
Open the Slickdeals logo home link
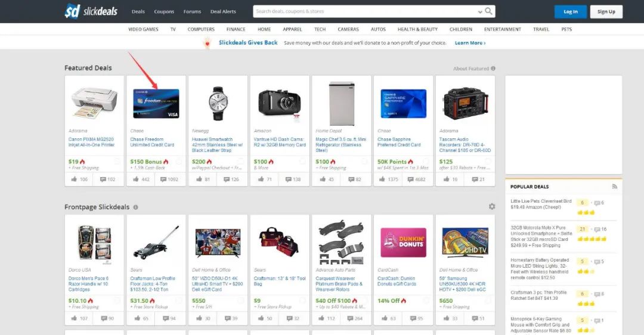[x=91, y=11]
